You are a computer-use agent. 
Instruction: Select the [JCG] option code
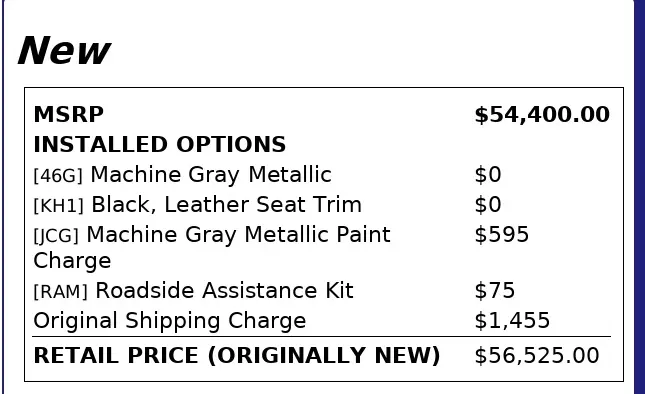click(56, 236)
